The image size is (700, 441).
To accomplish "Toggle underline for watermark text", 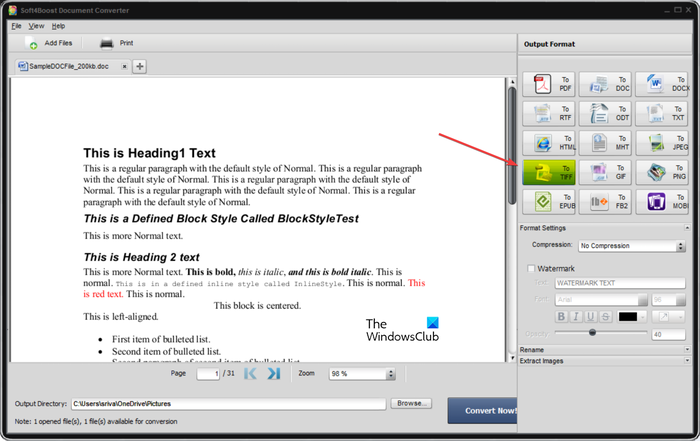I will click(591, 316).
